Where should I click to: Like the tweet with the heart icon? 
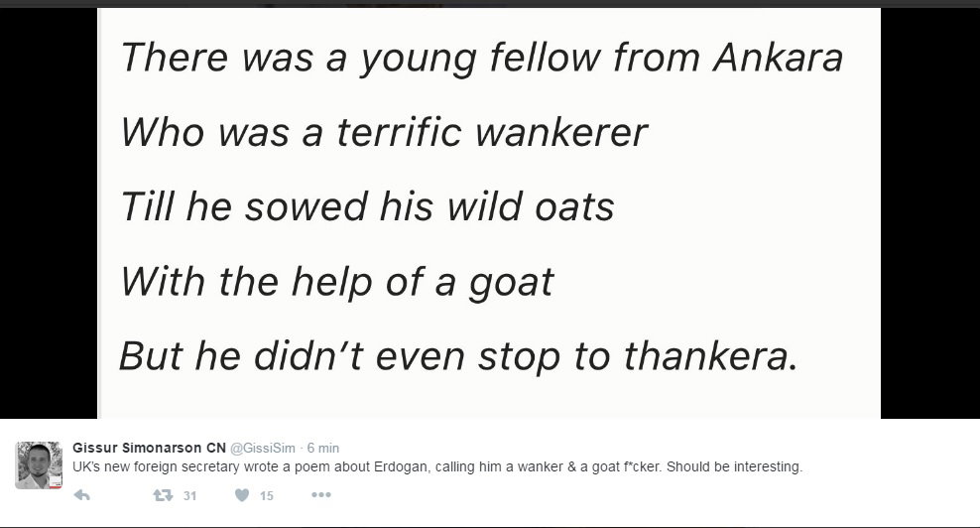coord(242,495)
